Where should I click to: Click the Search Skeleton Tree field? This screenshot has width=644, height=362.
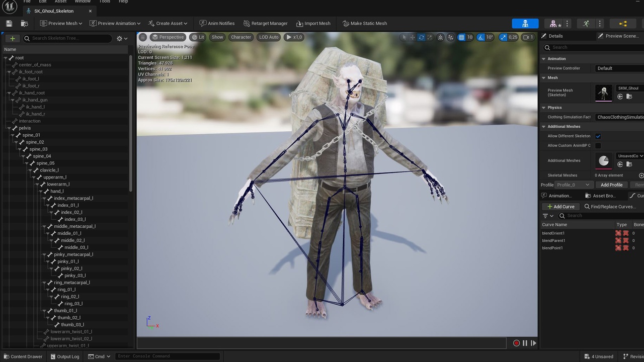pos(68,38)
